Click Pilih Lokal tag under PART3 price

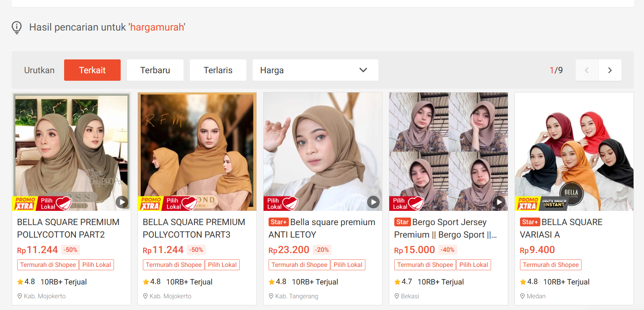(222, 265)
